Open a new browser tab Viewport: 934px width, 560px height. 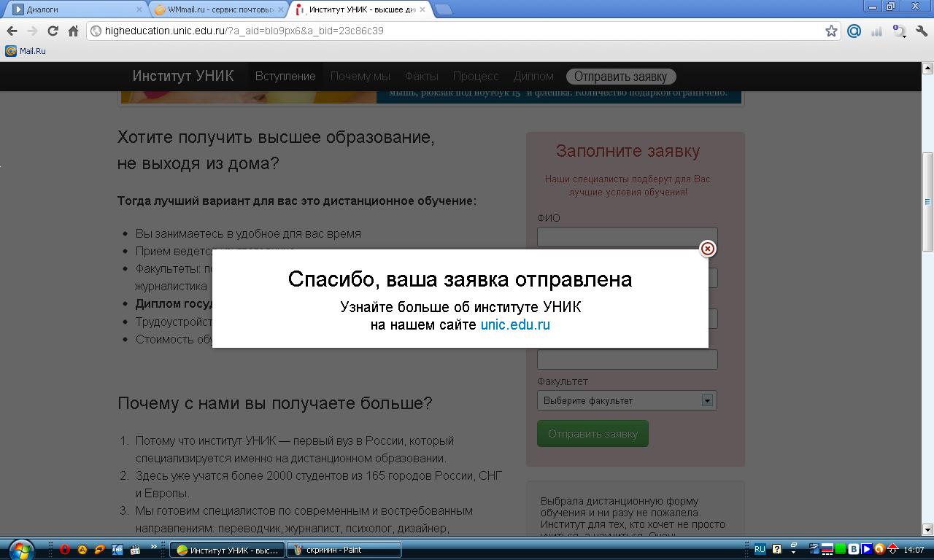pyautogui.click(x=443, y=9)
